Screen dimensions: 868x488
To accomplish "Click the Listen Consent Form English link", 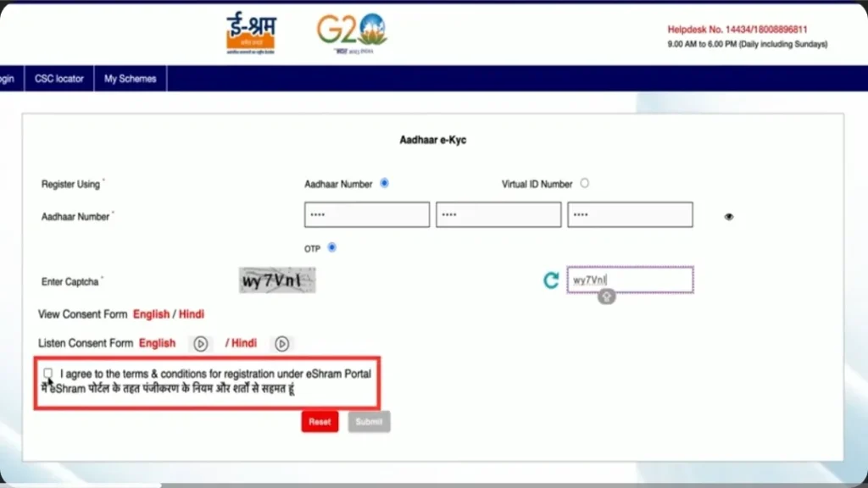I will (157, 343).
